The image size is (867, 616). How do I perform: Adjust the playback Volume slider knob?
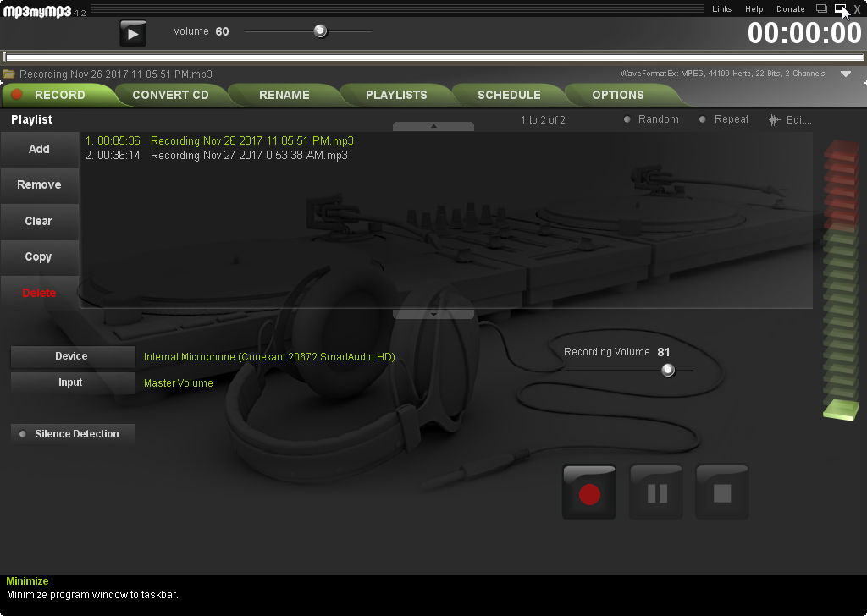pyautogui.click(x=320, y=31)
